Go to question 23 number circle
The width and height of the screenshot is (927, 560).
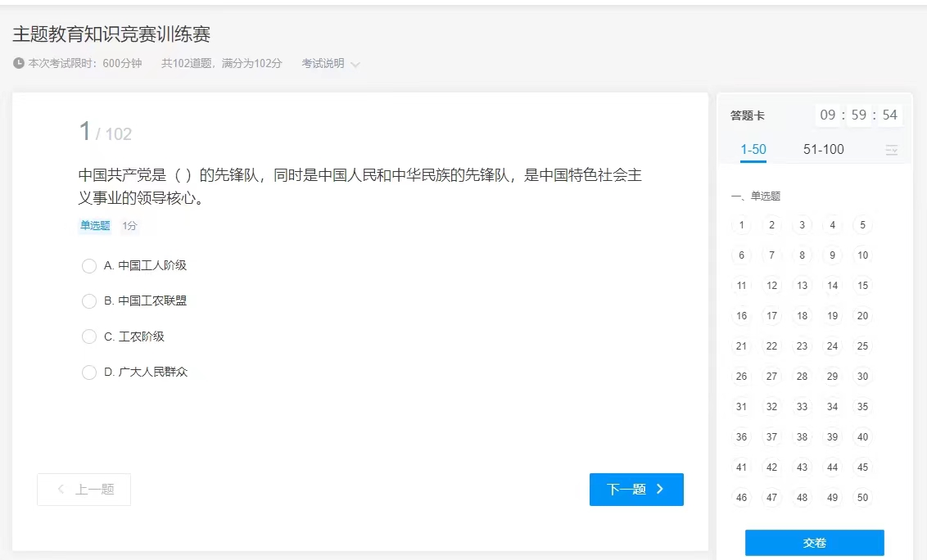coord(802,346)
